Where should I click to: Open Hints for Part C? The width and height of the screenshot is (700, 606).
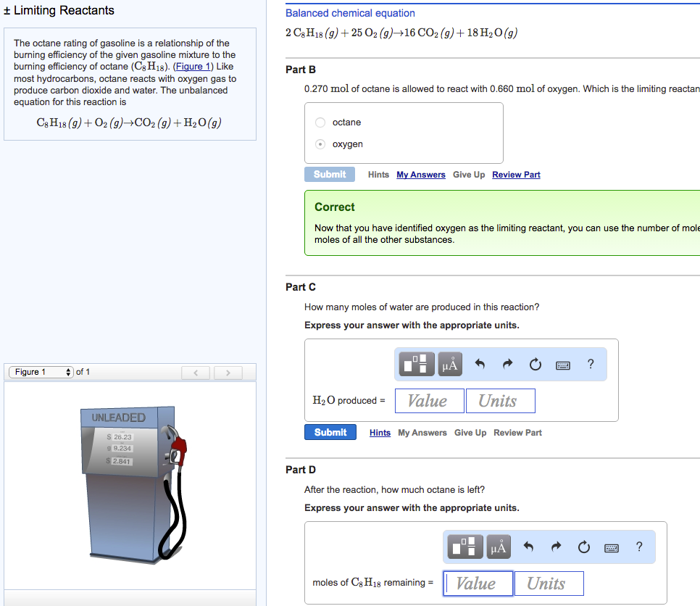(x=380, y=433)
